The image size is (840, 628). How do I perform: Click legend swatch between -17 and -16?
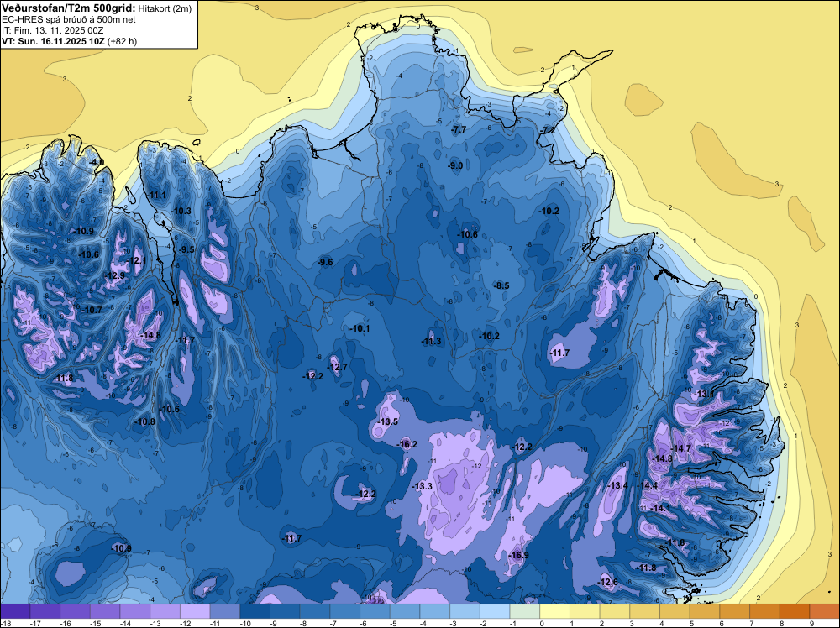click(45, 611)
